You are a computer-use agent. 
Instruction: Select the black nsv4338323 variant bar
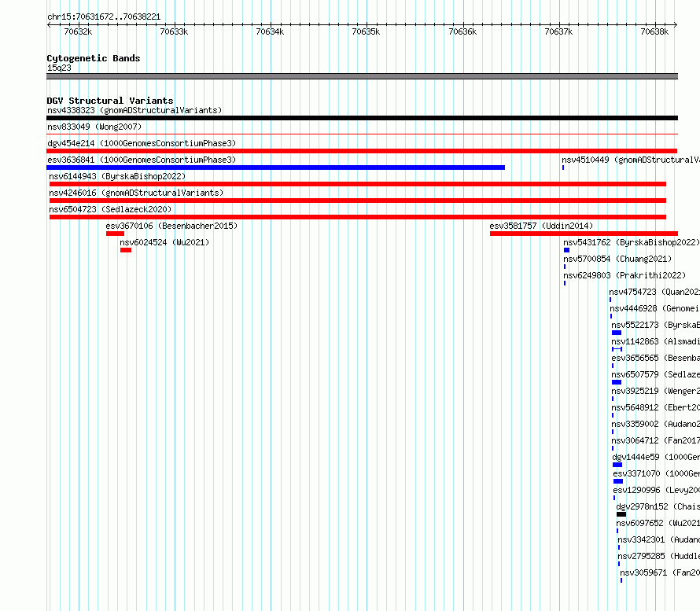[362, 118]
